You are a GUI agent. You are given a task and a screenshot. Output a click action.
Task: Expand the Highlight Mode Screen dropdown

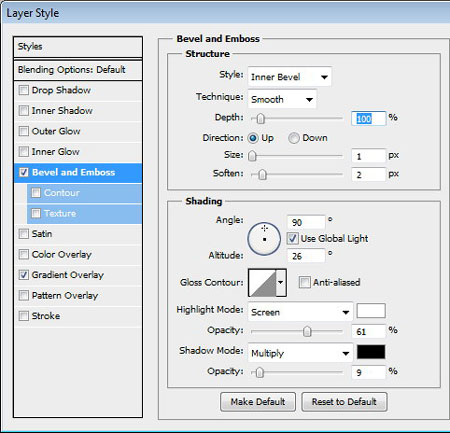pyautogui.click(x=300, y=312)
